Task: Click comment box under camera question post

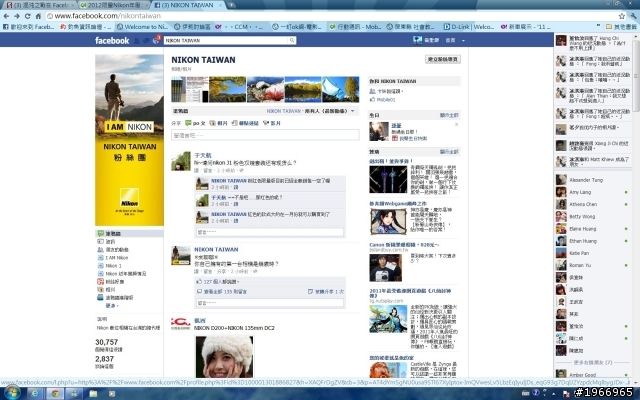Action: tap(270, 303)
